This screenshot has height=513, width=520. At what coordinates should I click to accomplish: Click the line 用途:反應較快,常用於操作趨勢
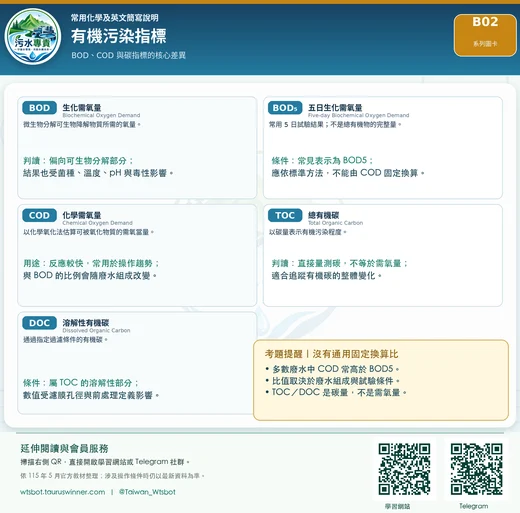coord(91,263)
